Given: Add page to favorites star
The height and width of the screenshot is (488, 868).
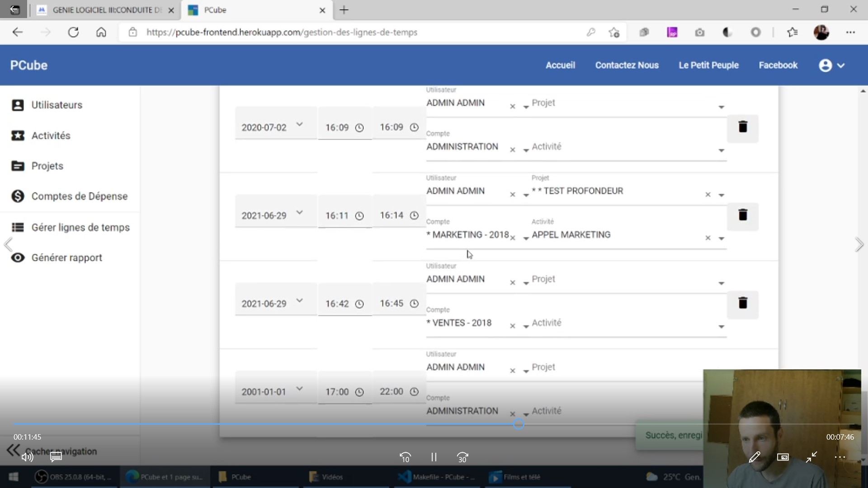Looking at the screenshot, I should (x=613, y=32).
